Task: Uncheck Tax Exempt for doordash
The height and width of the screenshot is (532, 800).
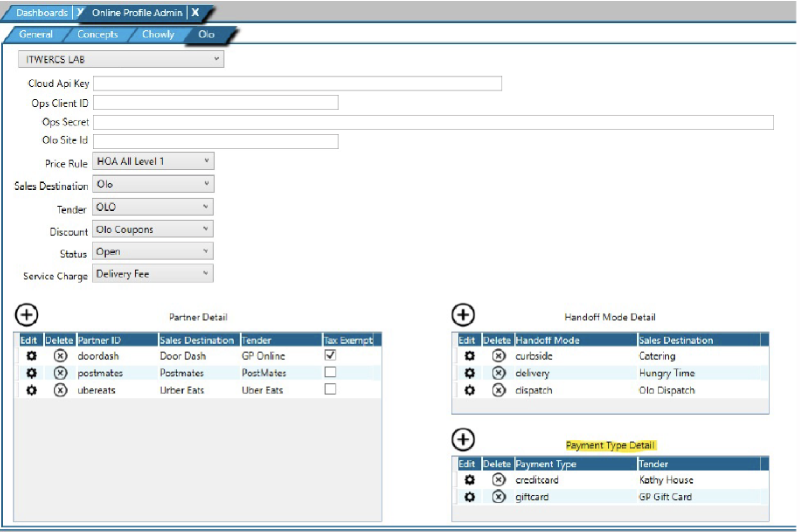Action: (x=330, y=355)
